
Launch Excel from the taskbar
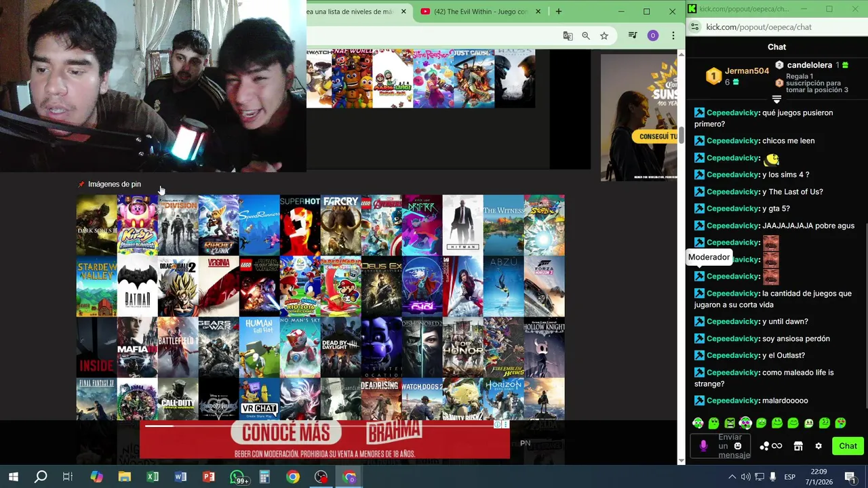[153, 476]
